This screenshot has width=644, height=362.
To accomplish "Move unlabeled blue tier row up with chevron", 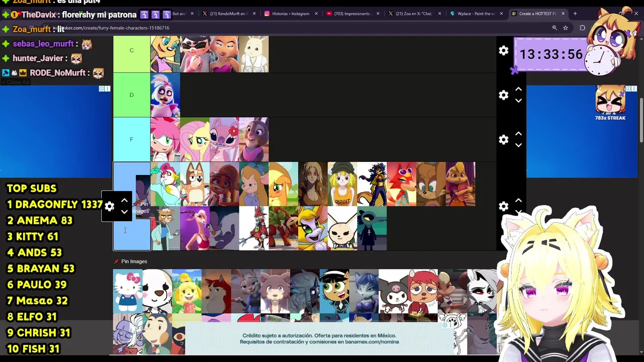I will click(x=518, y=200).
